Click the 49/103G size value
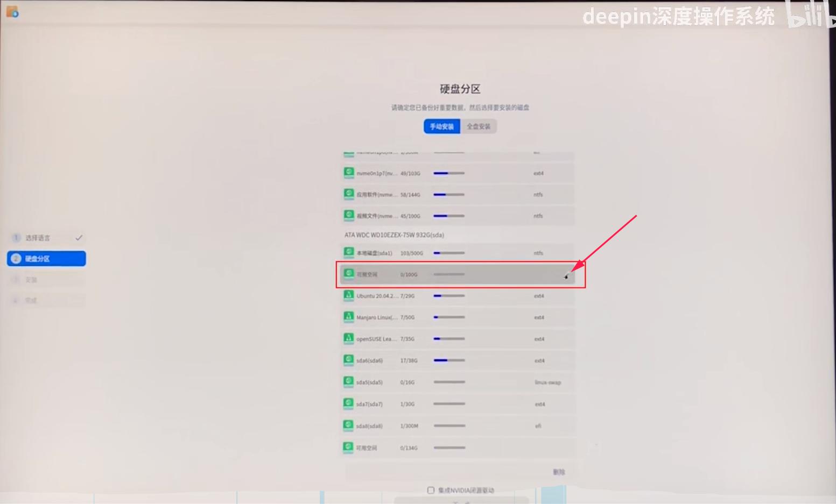836x504 pixels. tap(410, 173)
